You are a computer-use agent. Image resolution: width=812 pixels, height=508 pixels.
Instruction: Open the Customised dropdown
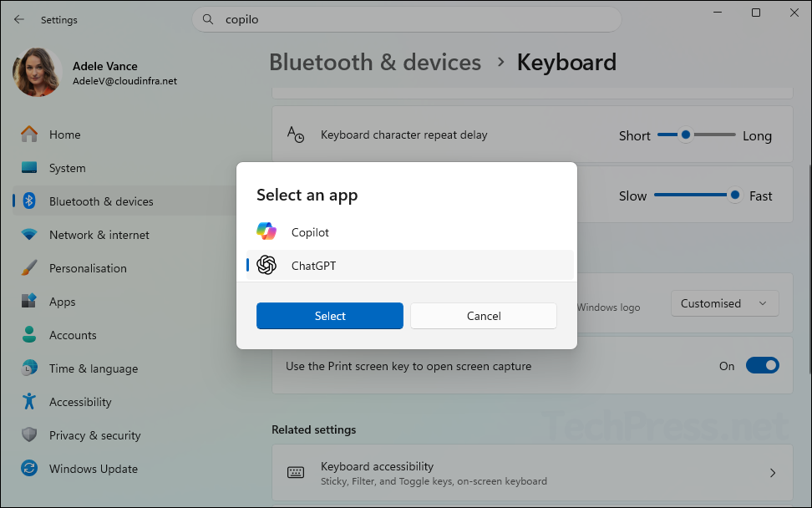click(724, 303)
